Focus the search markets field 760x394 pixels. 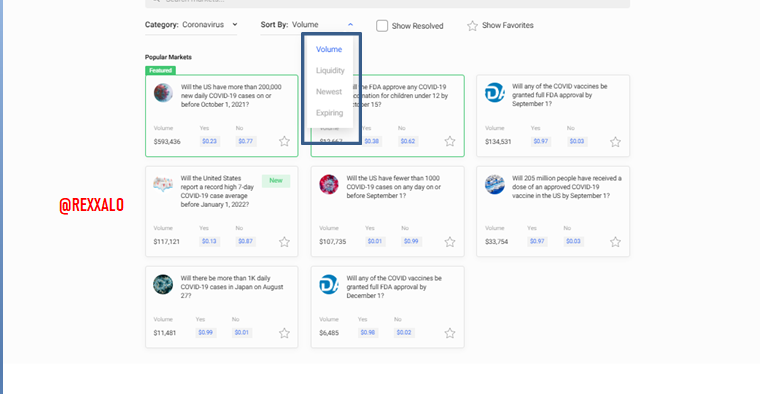pos(387,3)
